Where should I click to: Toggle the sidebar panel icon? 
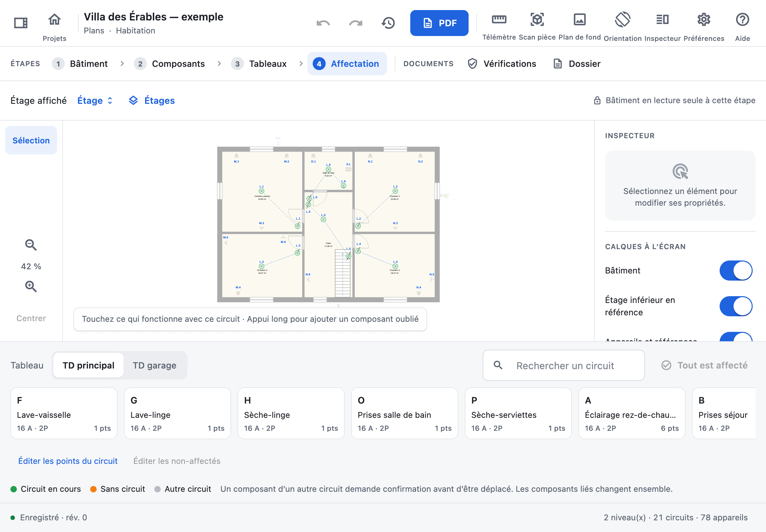21,23
